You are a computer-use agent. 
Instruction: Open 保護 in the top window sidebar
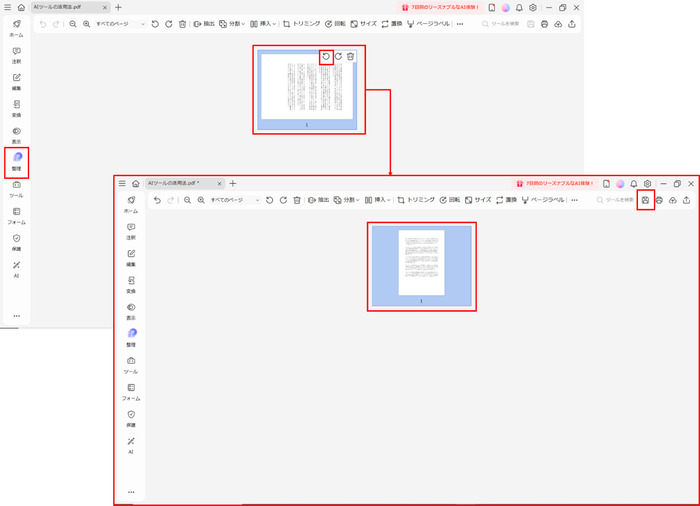coord(17,243)
